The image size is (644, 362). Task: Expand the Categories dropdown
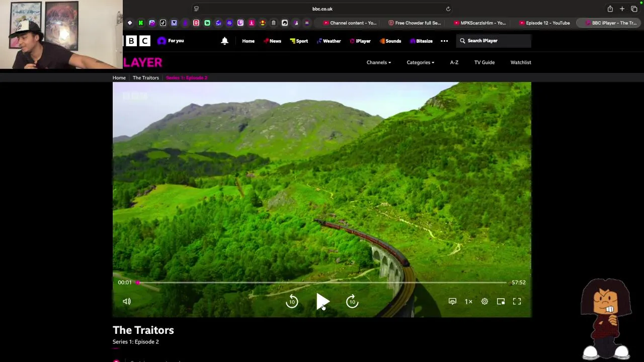pos(420,62)
